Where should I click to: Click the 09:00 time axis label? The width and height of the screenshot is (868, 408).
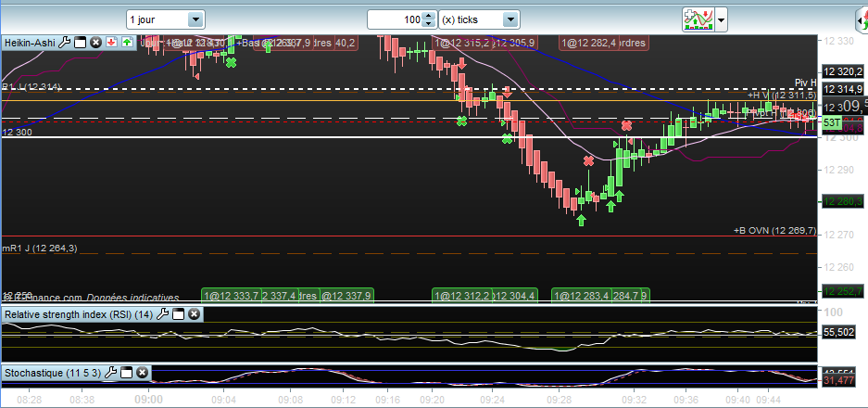click(x=150, y=399)
